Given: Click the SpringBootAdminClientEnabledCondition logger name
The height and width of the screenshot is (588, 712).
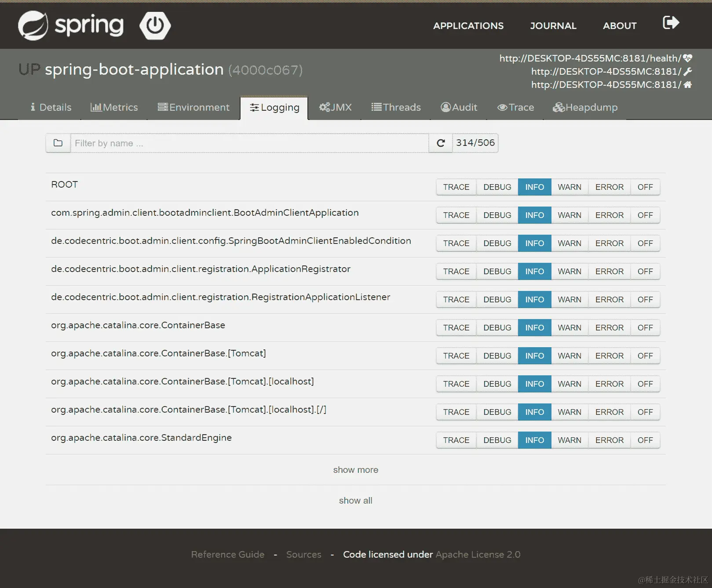Looking at the screenshot, I should click(231, 241).
